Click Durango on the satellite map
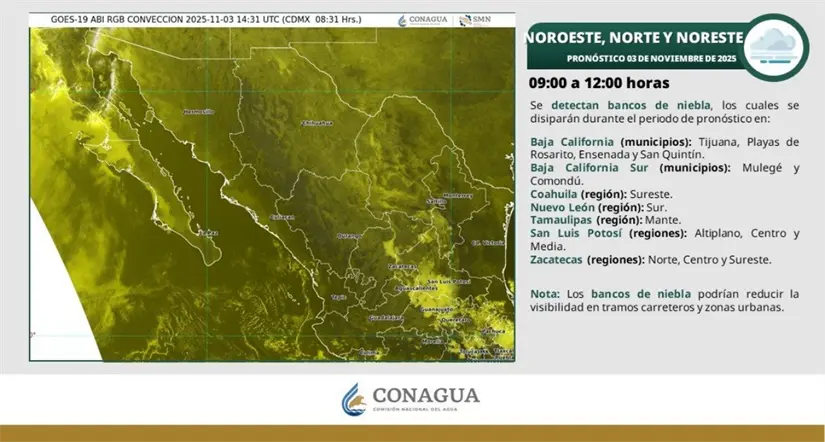The height and width of the screenshot is (442, 825). 349,236
